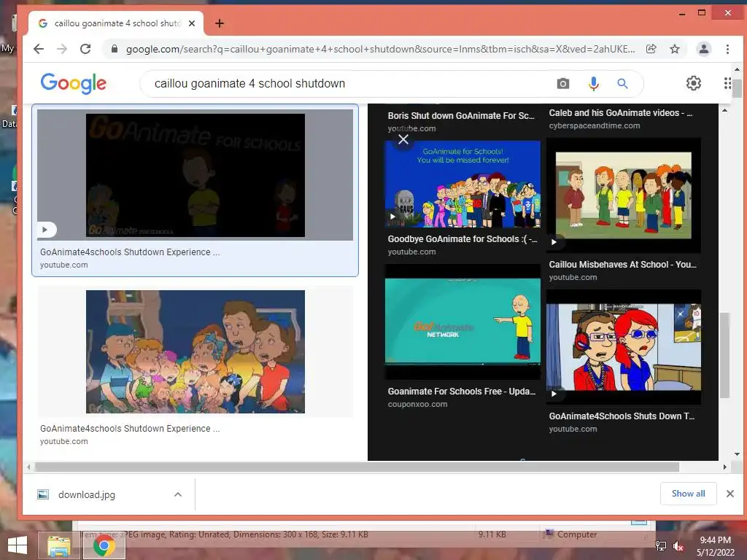Image resolution: width=747 pixels, height=560 pixels.
Task: Open the taskbar clock showing 9:44 PM
Action: point(715,546)
